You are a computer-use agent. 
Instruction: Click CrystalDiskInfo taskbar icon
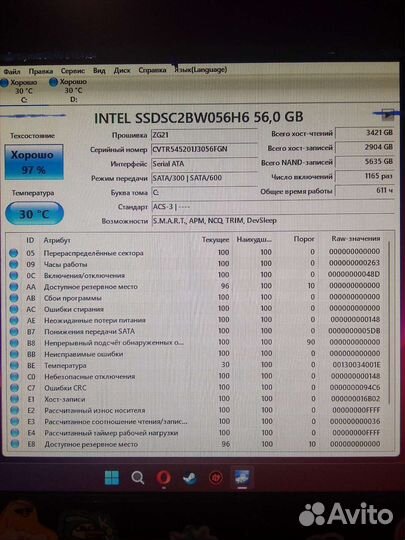pyautogui.click(x=242, y=478)
